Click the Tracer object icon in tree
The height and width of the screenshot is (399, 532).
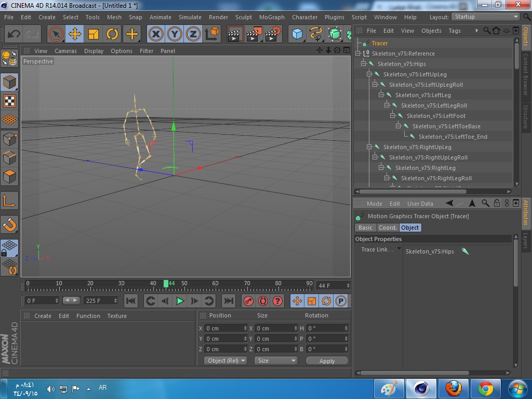click(366, 43)
